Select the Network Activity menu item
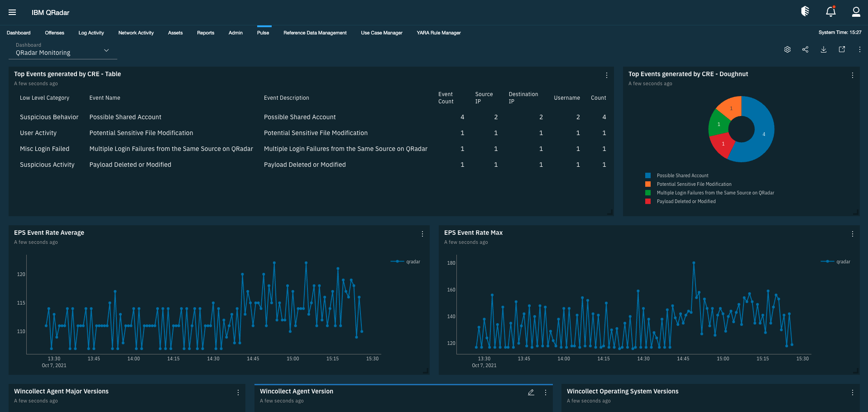Image resolution: width=868 pixels, height=412 pixels. point(136,33)
